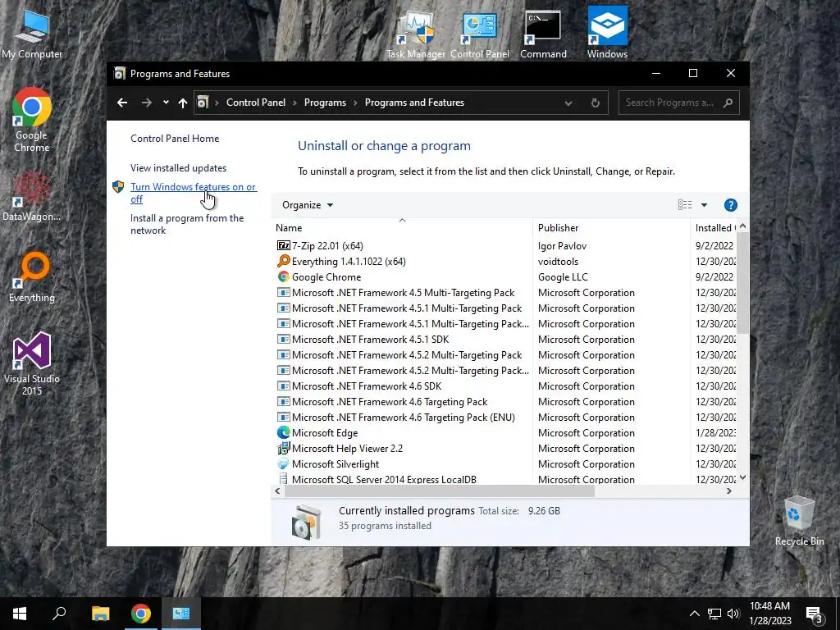The image size is (840, 630).
Task: Open taskbar search magnifier
Action: click(59, 614)
